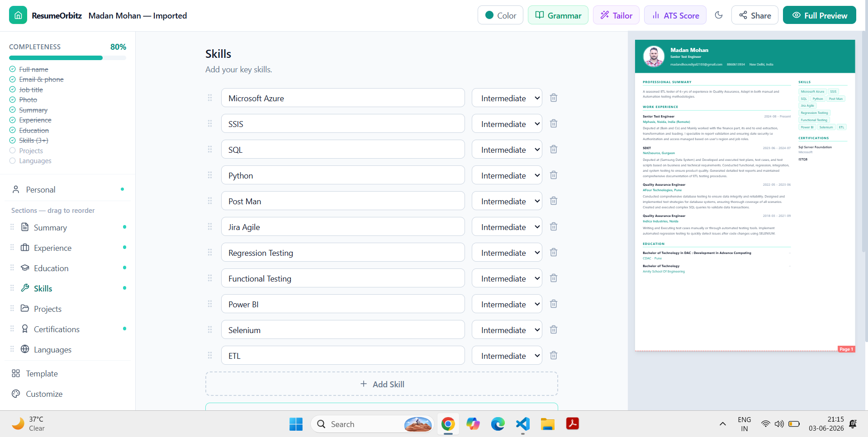Screen dimensions: 868x437
Task: Trash the Power BI skill
Action: [x=553, y=304]
